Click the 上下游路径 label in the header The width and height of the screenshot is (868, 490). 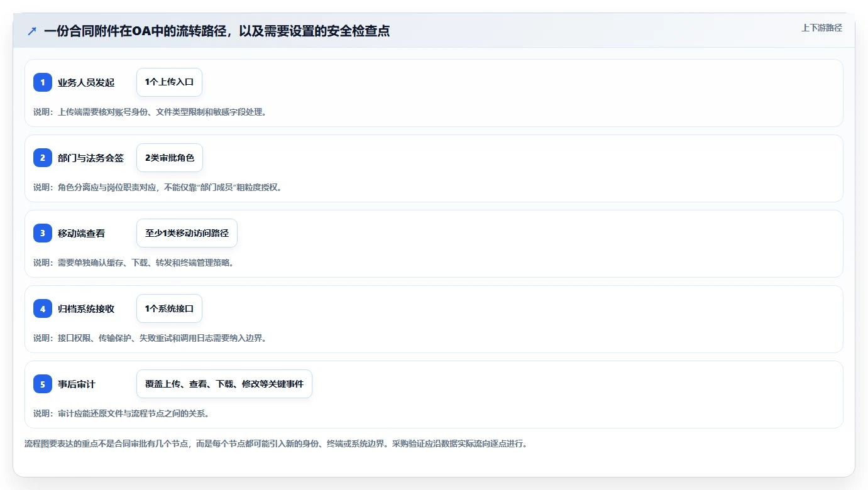tap(821, 28)
